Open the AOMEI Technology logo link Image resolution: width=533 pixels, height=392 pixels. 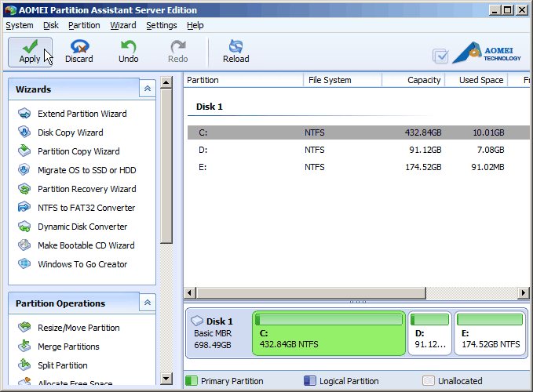[487, 53]
